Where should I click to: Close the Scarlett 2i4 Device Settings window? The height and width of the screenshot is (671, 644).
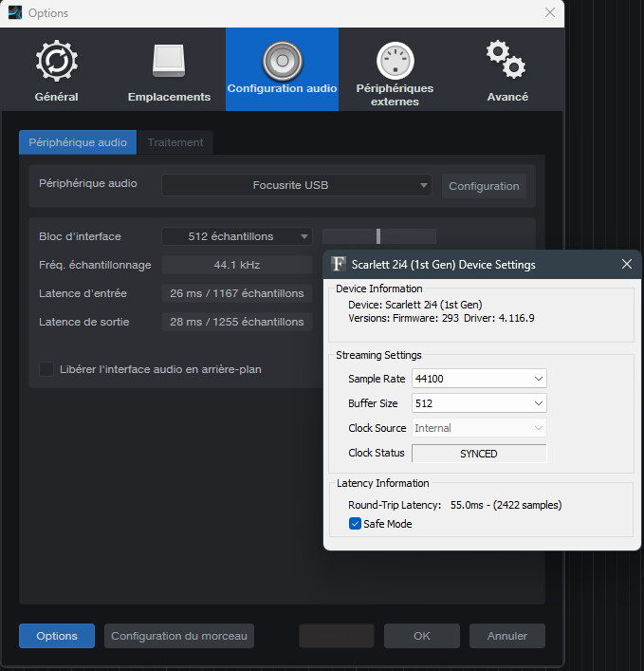(627, 264)
